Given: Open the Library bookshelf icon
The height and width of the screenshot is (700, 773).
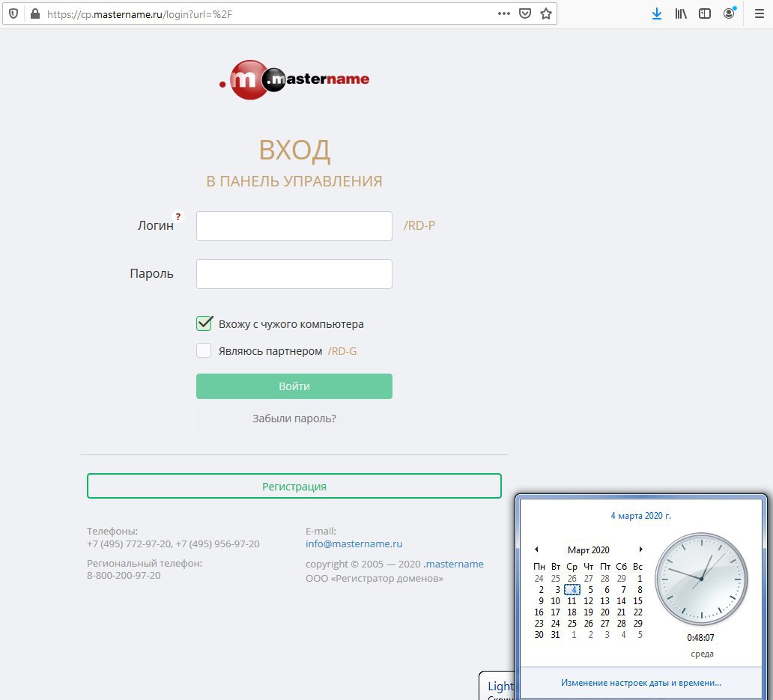Looking at the screenshot, I should [681, 13].
